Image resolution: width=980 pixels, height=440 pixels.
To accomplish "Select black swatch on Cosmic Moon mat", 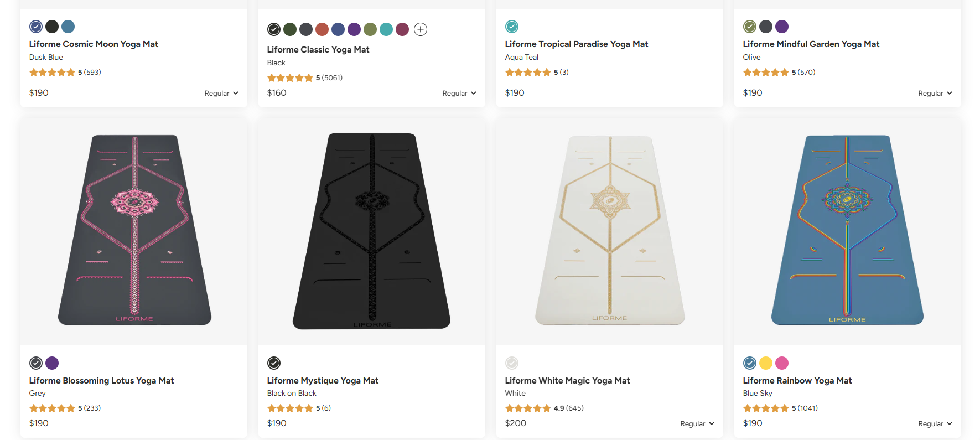I will pyautogui.click(x=52, y=27).
